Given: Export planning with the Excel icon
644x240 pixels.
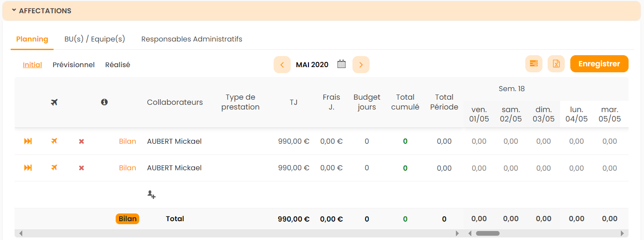Looking at the screenshot, I should point(556,64).
